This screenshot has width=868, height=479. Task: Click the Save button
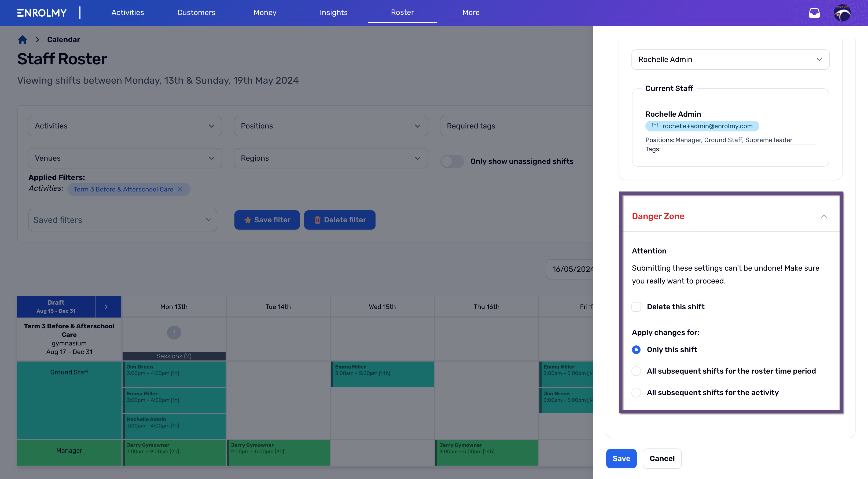[x=621, y=458]
